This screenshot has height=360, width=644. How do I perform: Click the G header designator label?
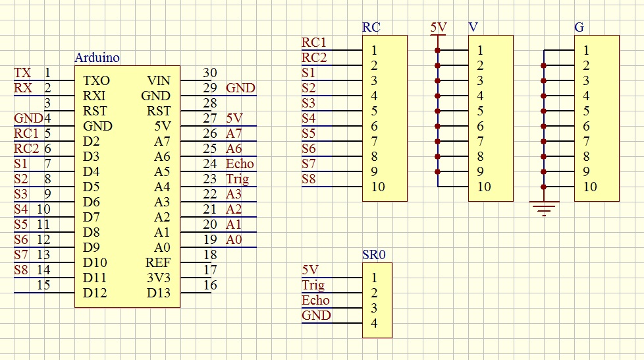(579, 27)
